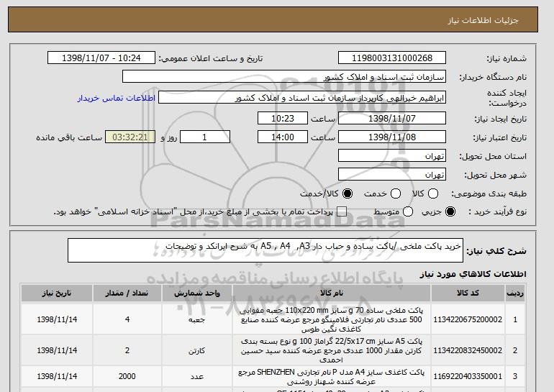Click the quantity cell 2000
Screen dimensions: 554x392
coord(127,376)
